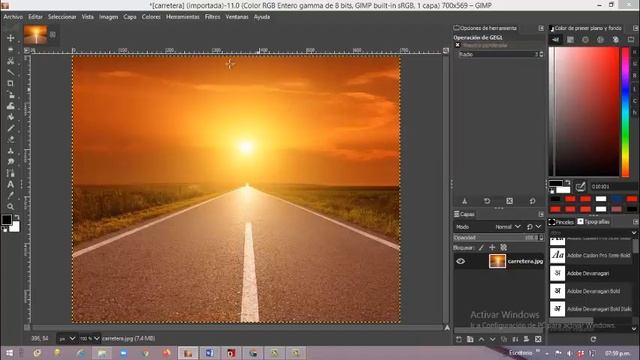Viewport: 640px width, 360px height.
Task: Delete the current layer
Action: [538, 340]
